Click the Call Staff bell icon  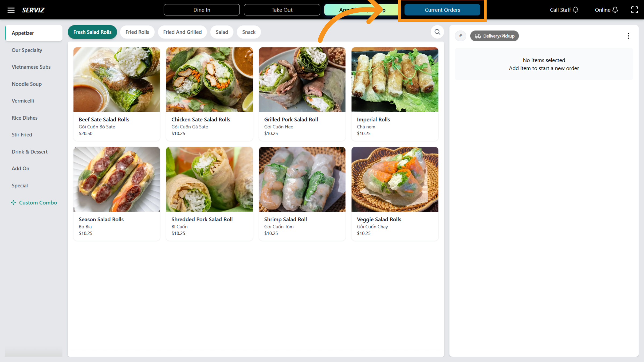click(576, 10)
